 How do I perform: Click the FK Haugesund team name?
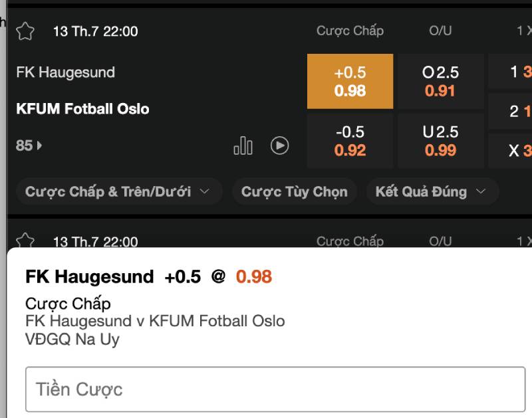coord(65,72)
